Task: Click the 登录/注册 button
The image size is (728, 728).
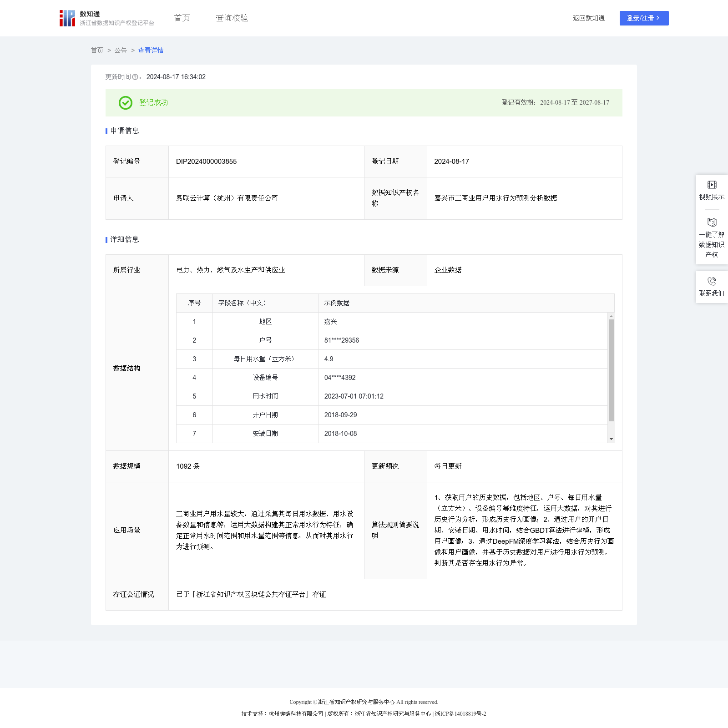Action: click(644, 18)
